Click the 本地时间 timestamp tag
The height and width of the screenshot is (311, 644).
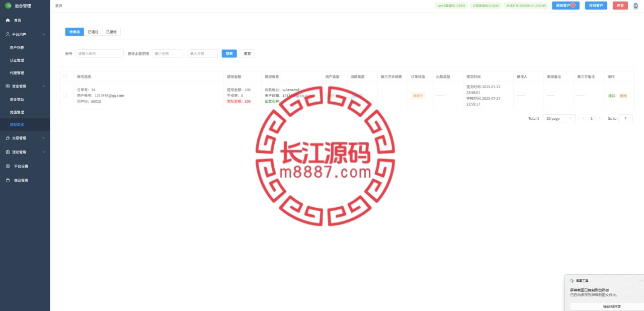click(526, 6)
